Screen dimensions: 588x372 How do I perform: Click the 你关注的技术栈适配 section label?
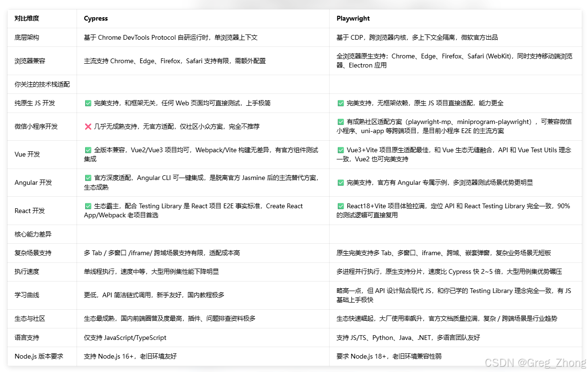tap(42, 84)
